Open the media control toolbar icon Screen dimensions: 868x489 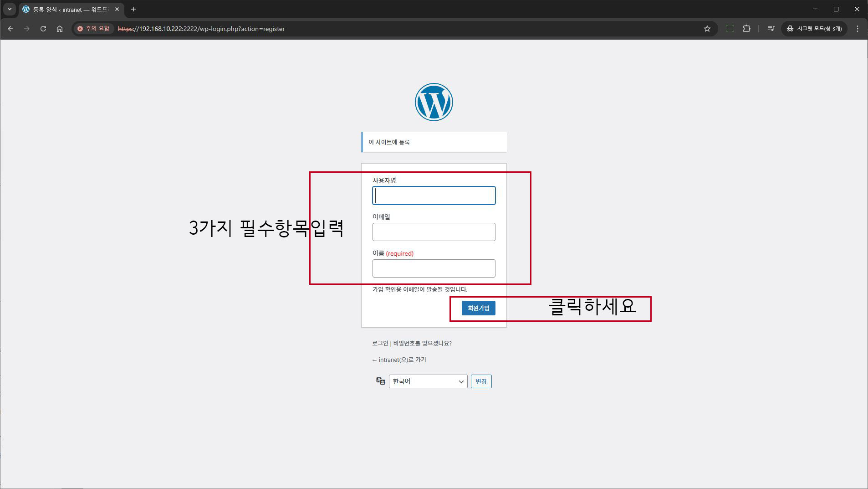coord(771,29)
